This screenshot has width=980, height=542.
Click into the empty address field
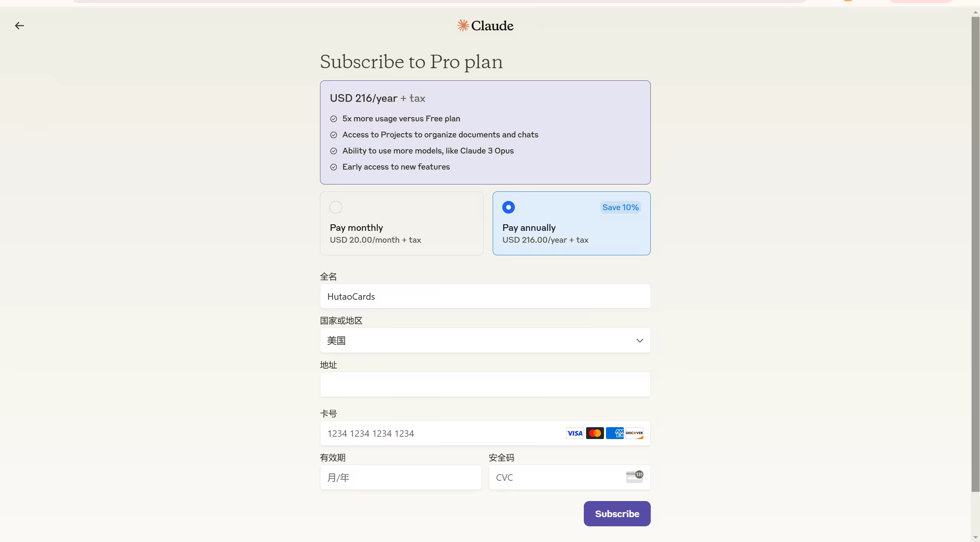[485, 384]
